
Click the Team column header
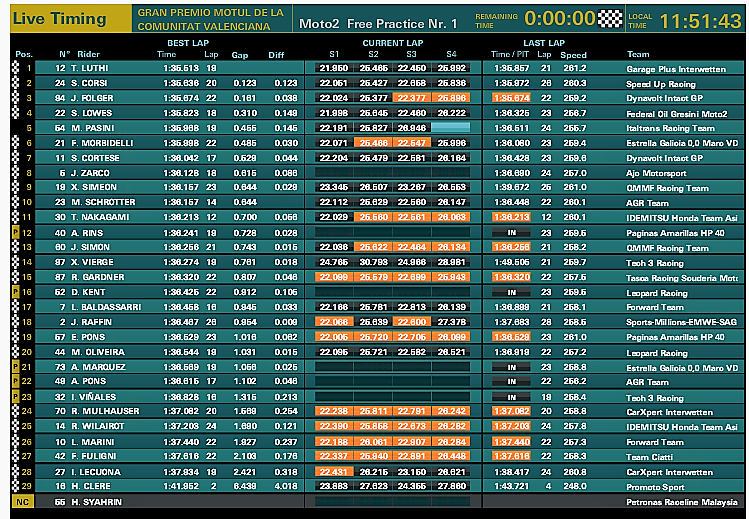click(638, 54)
